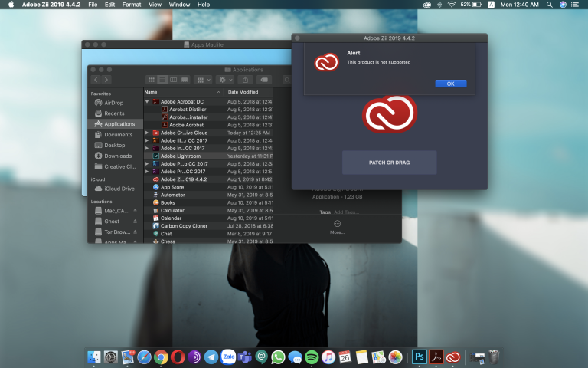
Task: Open Google Chrome from the Dock
Action: pyautogui.click(x=161, y=357)
